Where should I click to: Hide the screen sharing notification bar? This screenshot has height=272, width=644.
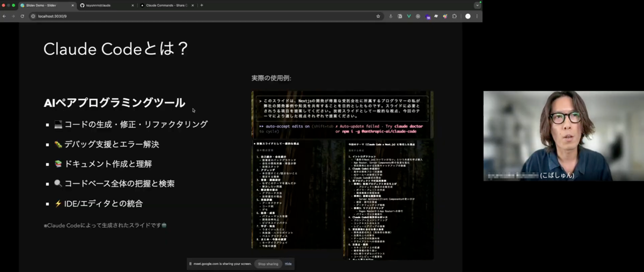(x=288, y=264)
